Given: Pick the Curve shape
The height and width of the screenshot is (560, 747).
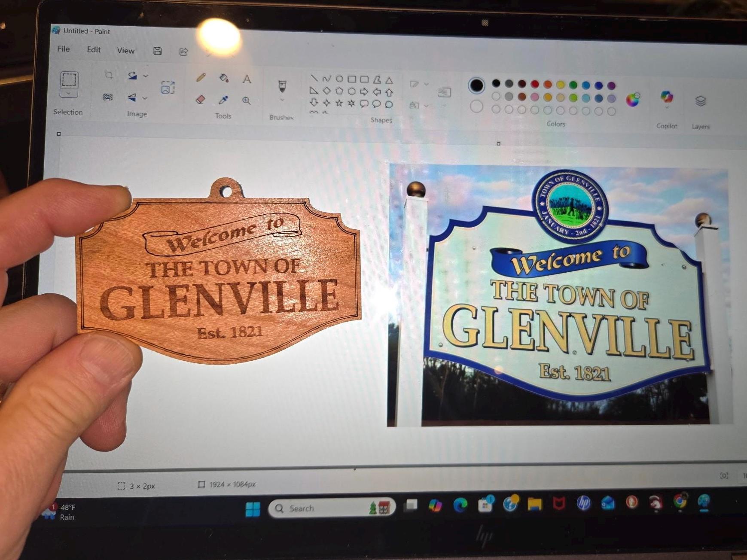Looking at the screenshot, I should pos(327,79).
